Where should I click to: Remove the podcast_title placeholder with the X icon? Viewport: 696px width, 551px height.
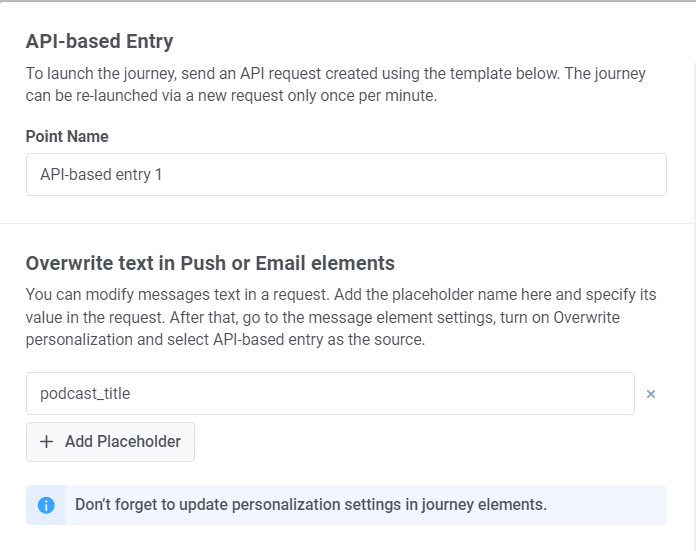[651, 394]
